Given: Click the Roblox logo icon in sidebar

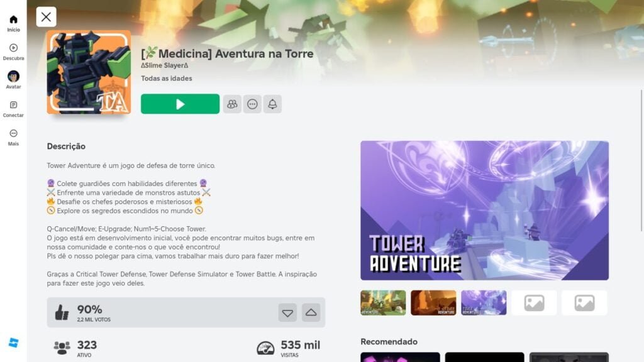Looking at the screenshot, I should point(13,343).
